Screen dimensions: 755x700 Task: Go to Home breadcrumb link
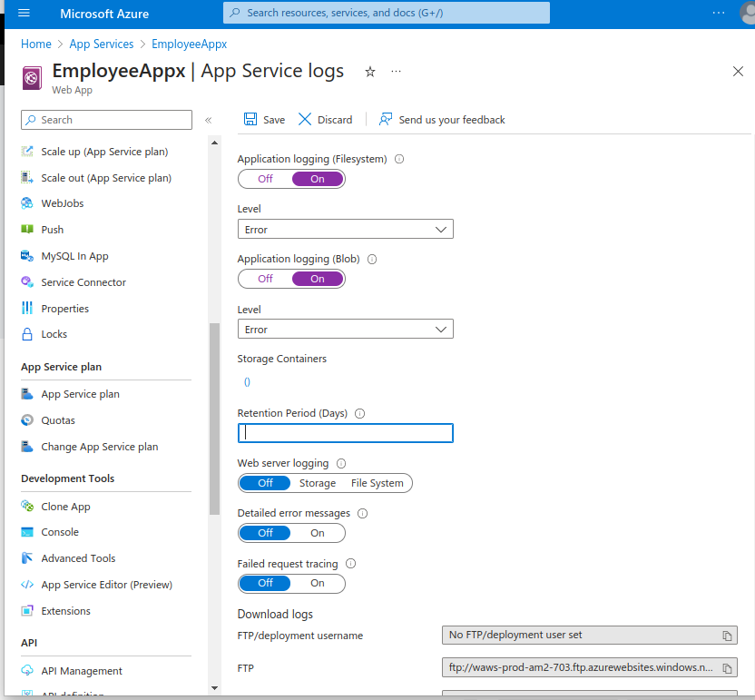click(x=36, y=44)
